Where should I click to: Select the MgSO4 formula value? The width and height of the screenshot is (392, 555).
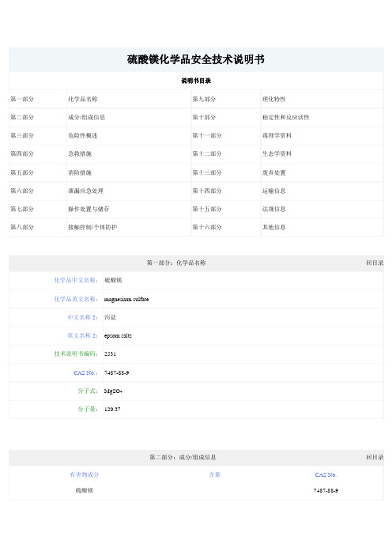(113, 391)
